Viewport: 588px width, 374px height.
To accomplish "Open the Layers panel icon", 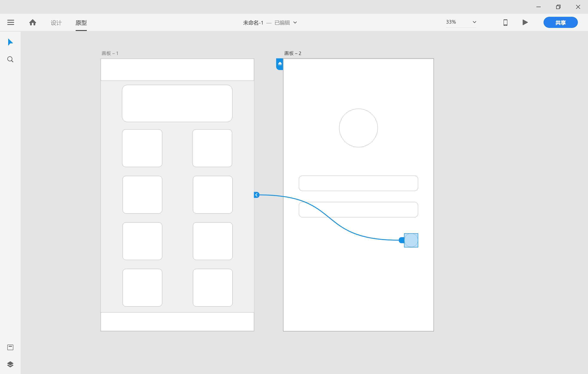I will point(10,364).
